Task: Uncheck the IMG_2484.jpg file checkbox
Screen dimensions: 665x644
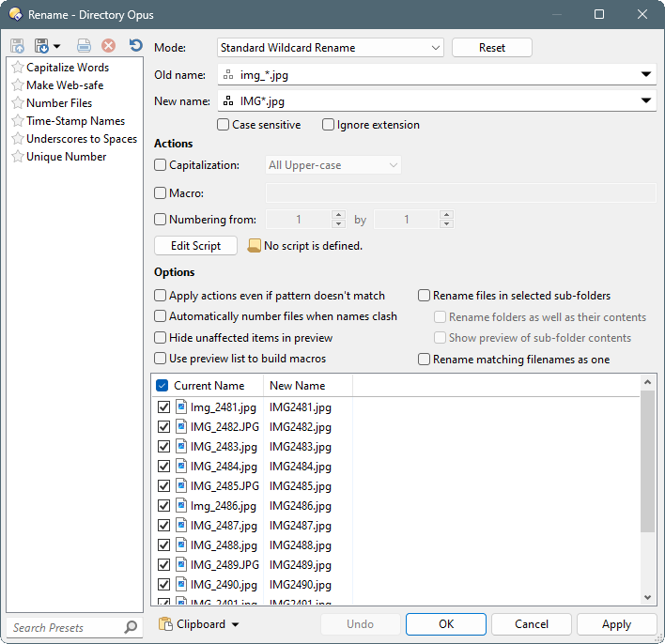Action: pyautogui.click(x=164, y=467)
